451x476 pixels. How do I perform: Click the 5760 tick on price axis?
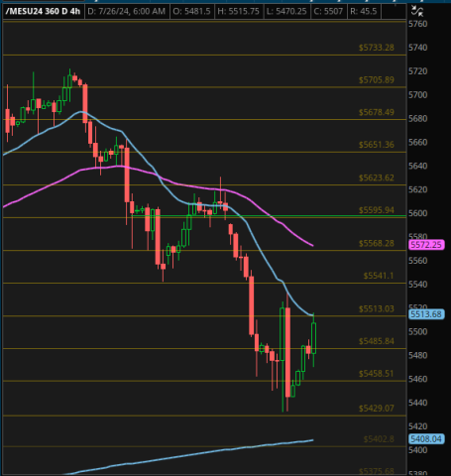(x=418, y=24)
